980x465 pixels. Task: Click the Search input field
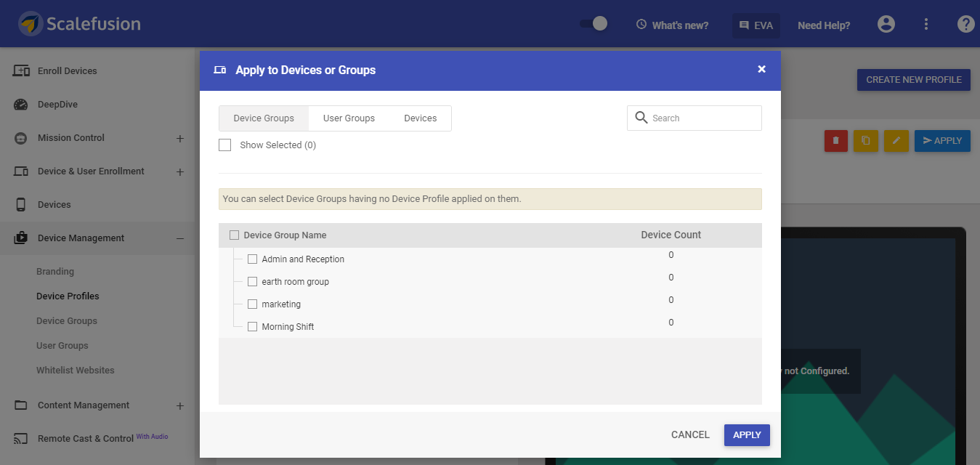(x=694, y=118)
